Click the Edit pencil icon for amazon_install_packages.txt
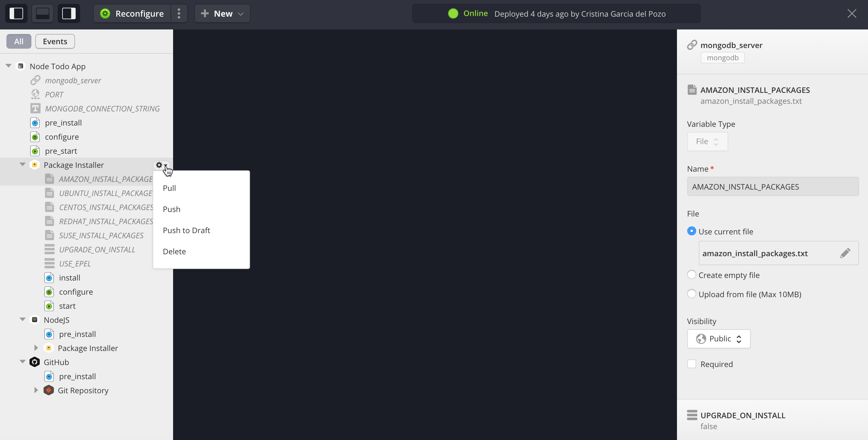This screenshot has height=440, width=868. click(x=846, y=253)
